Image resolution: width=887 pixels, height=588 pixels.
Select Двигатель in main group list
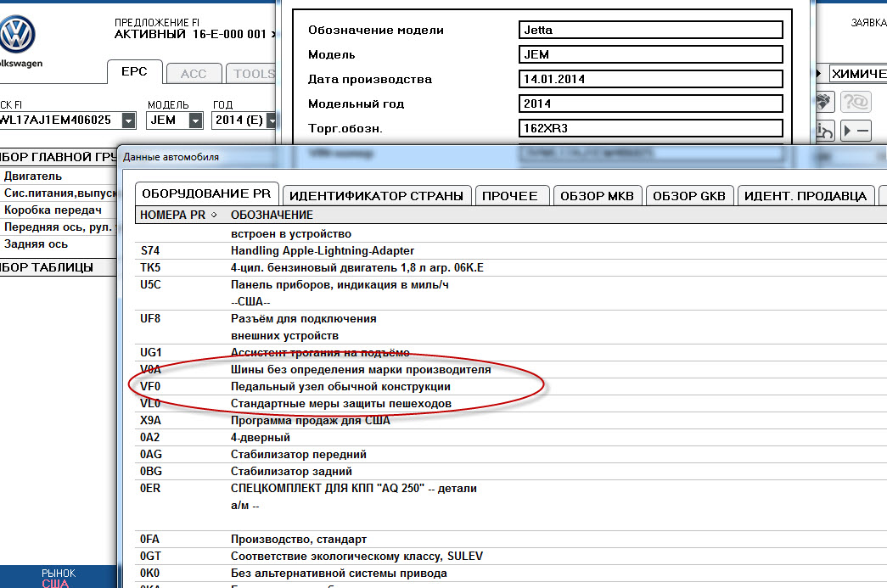pos(59,176)
